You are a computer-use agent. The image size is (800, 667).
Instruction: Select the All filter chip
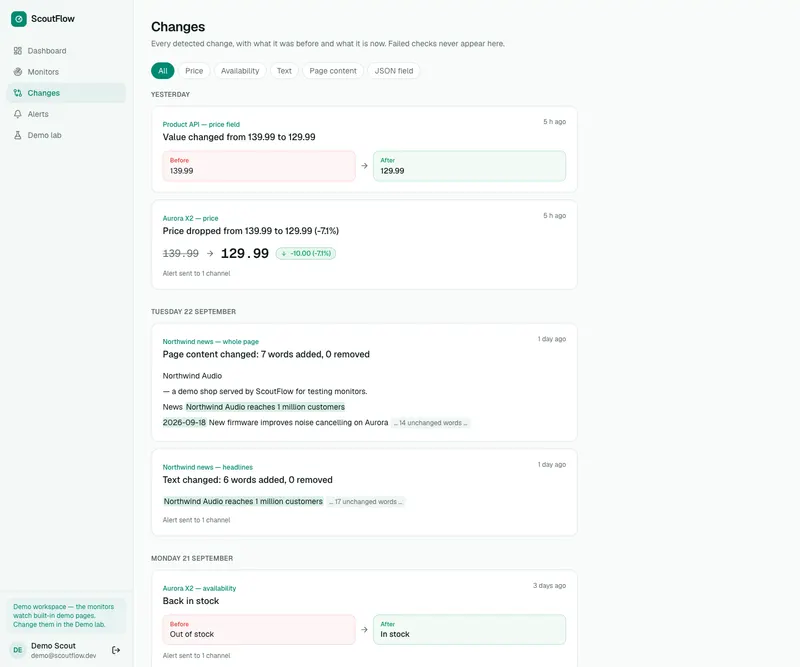click(163, 71)
